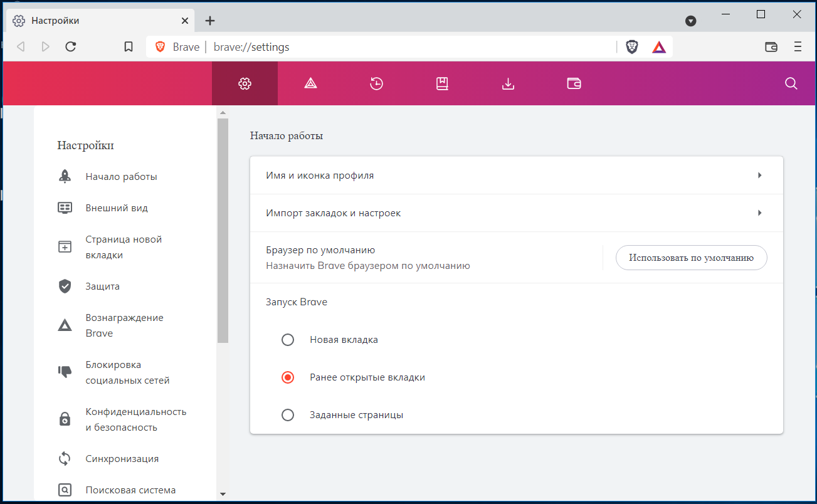Open Поисковая система in sidebar
This screenshot has height=504, width=817.
(130, 490)
